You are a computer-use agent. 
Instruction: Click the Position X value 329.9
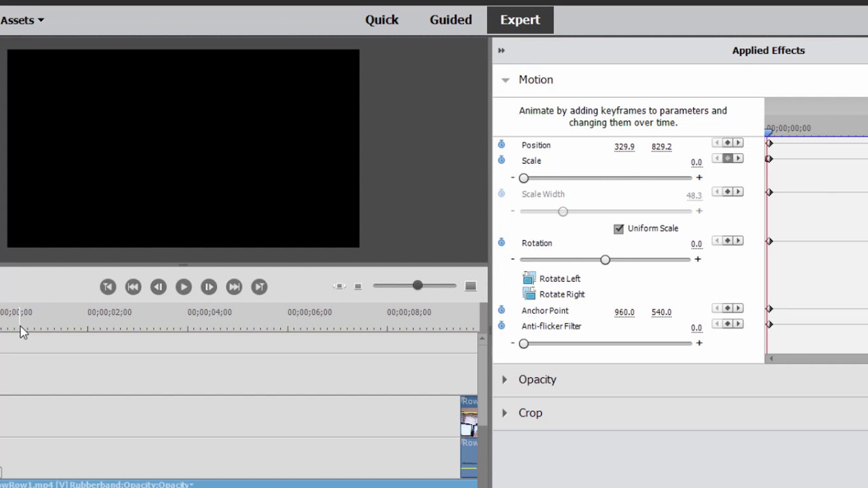pyautogui.click(x=625, y=146)
